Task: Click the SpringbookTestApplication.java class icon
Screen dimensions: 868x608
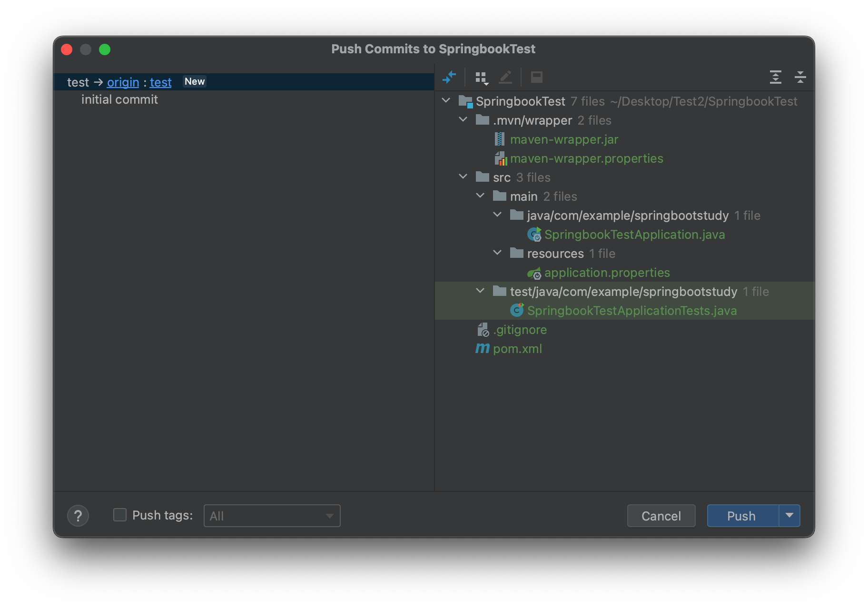Action: click(534, 235)
